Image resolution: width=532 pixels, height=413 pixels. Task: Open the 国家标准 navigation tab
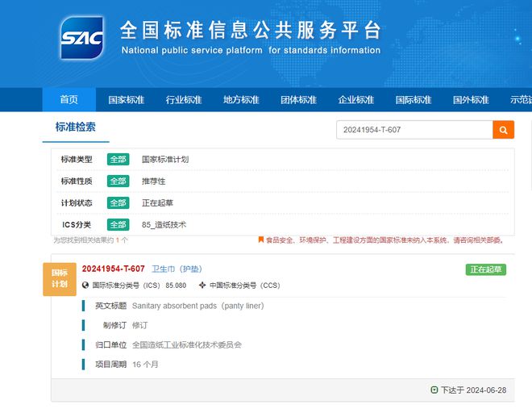click(127, 99)
